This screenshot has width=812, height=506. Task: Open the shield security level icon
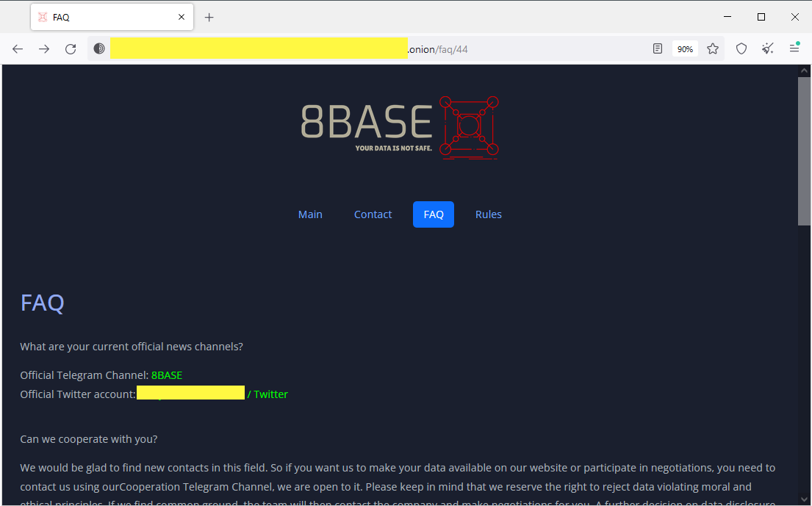pyautogui.click(x=741, y=48)
